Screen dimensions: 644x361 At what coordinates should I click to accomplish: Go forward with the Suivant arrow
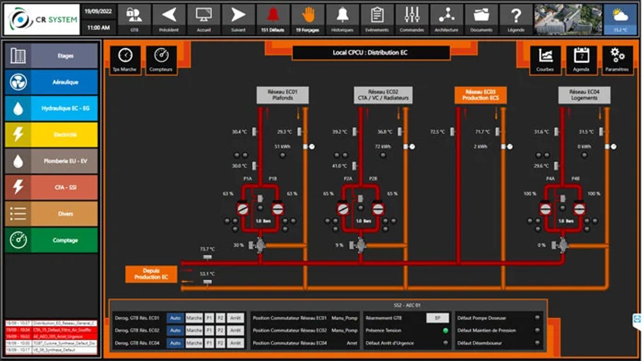(238, 19)
